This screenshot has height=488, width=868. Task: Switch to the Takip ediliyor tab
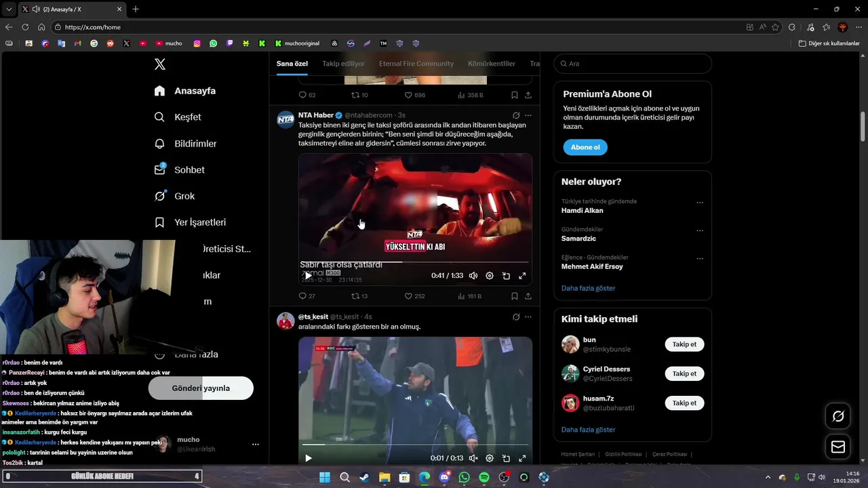(343, 64)
